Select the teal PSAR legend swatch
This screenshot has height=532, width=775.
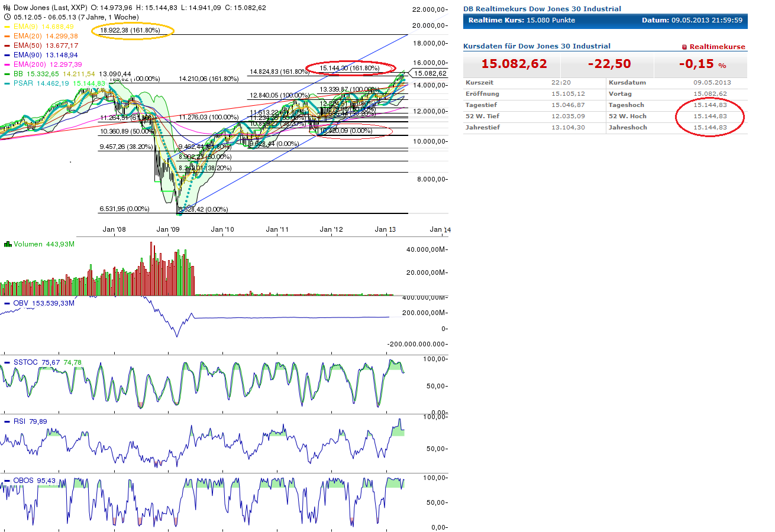[x=8, y=83]
